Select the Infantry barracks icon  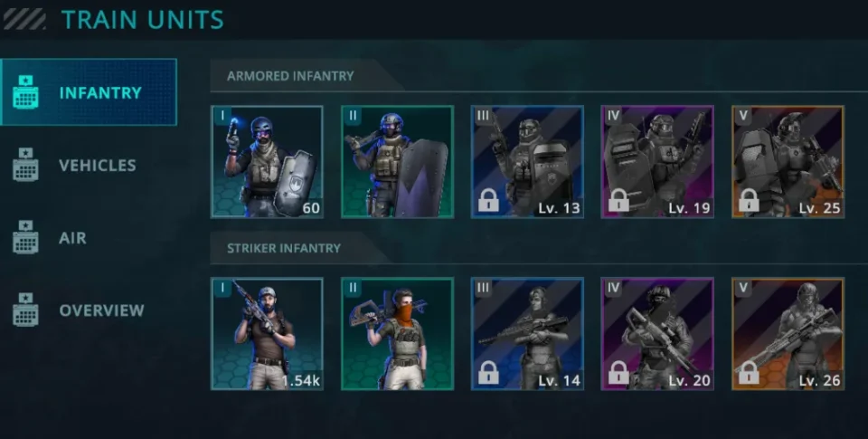click(x=25, y=92)
